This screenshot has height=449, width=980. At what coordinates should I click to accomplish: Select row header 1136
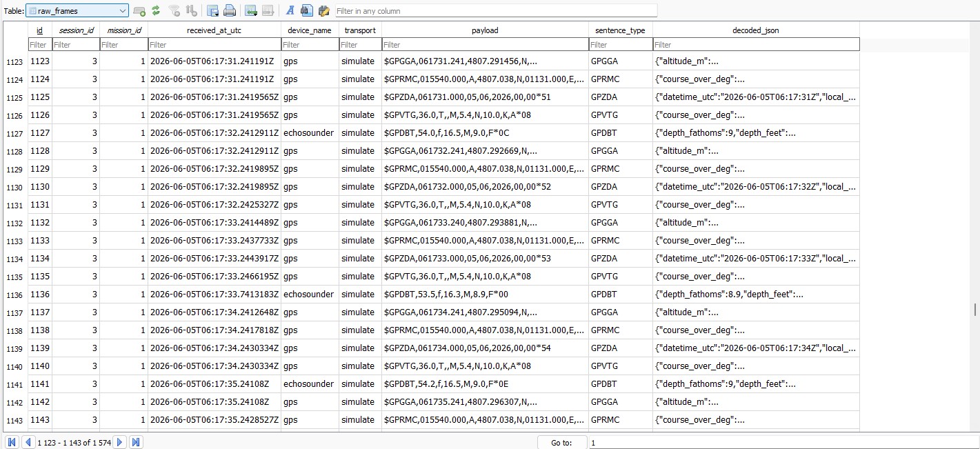pos(14,295)
